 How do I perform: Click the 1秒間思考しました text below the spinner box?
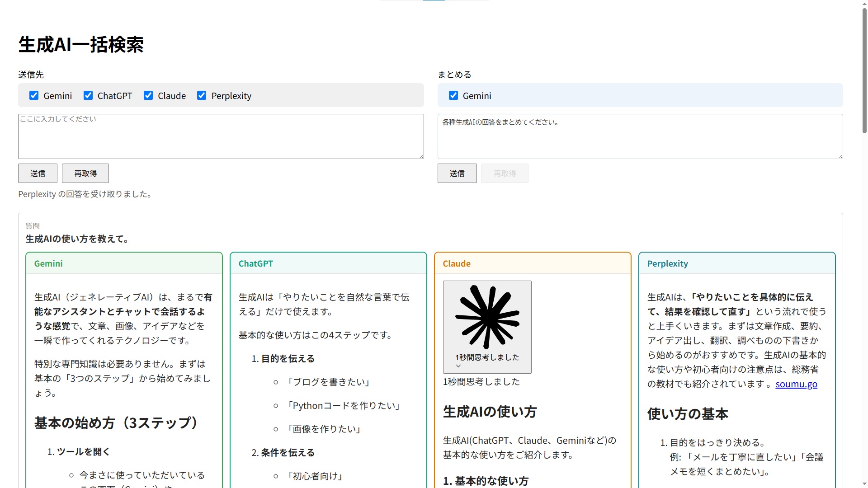point(481,382)
